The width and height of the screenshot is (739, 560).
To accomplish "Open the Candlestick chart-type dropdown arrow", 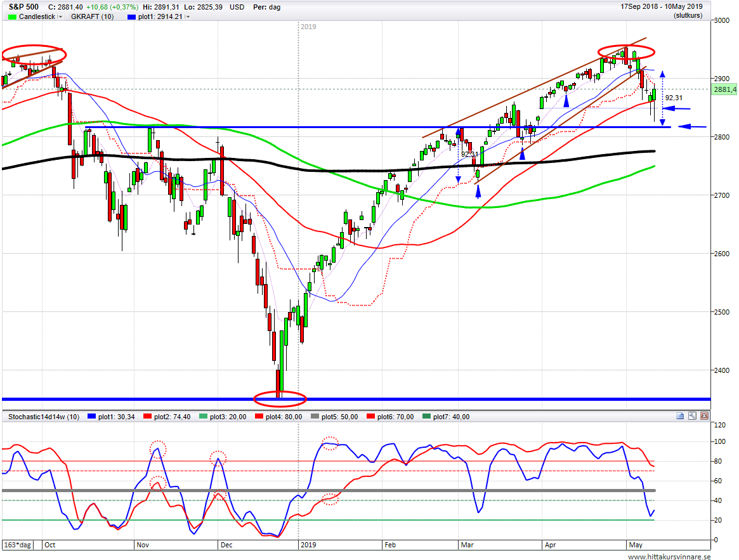I will point(60,16).
